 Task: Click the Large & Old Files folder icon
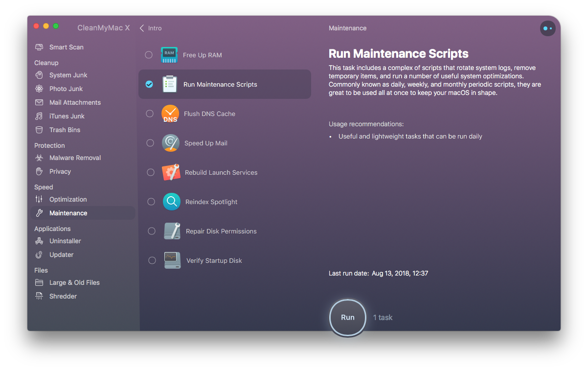(39, 282)
